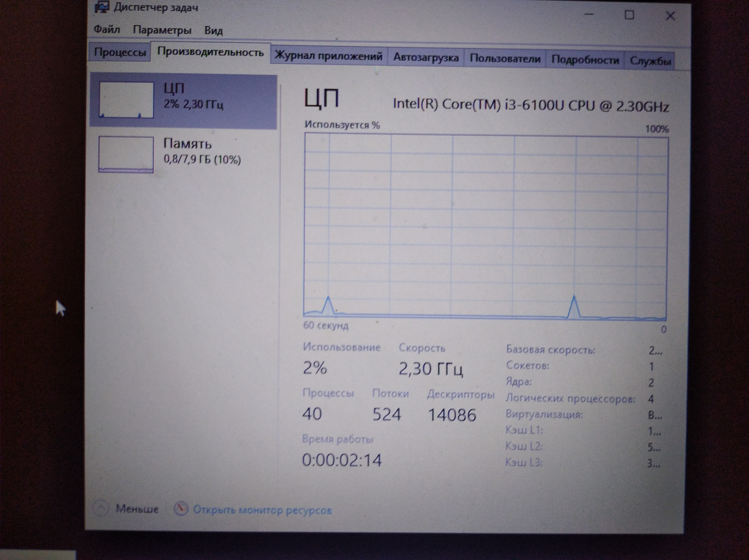
Task: Maximize the Task Manager window
Action: [x=629, y=15]
